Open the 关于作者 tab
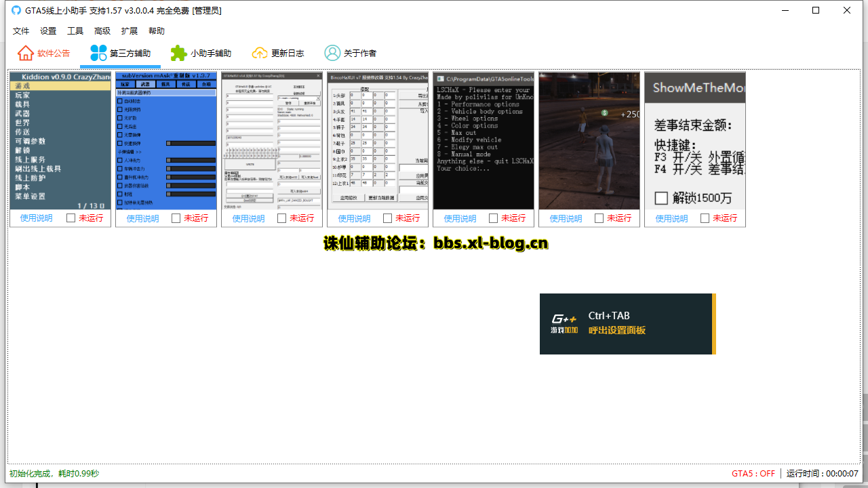This screenshot has width=868, height=488. pyautogui.click(x=351, y=53)
